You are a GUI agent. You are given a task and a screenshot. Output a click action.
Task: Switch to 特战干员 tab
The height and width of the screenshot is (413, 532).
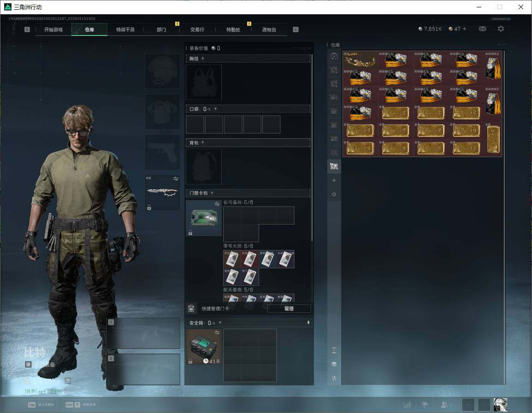pos(125,29)
